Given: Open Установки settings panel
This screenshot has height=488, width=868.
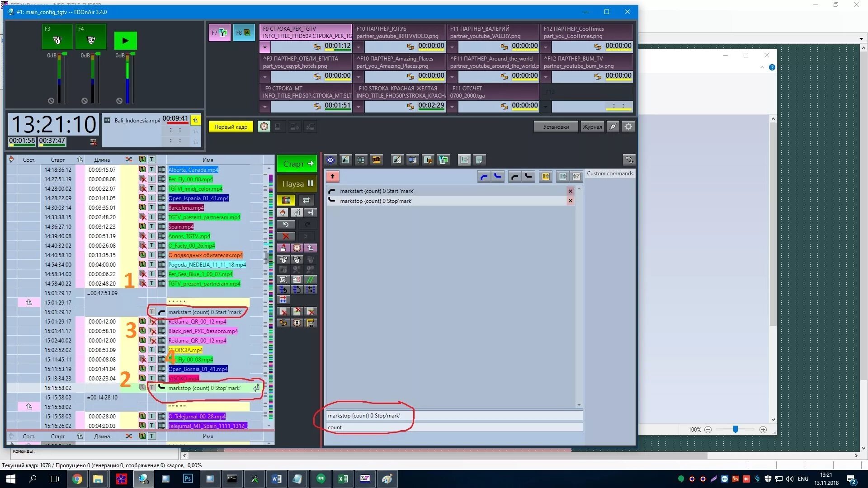Looking at the screenshot, I should (555, 127).
